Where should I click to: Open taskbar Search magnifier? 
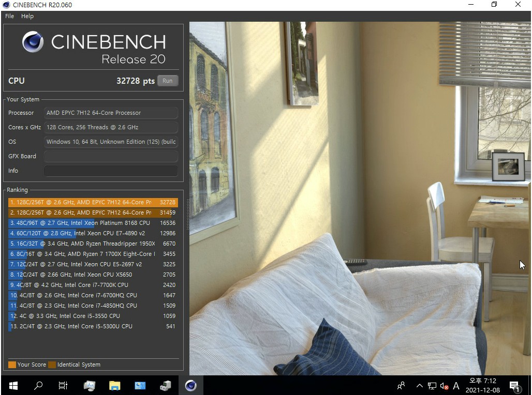coord(38,386)
